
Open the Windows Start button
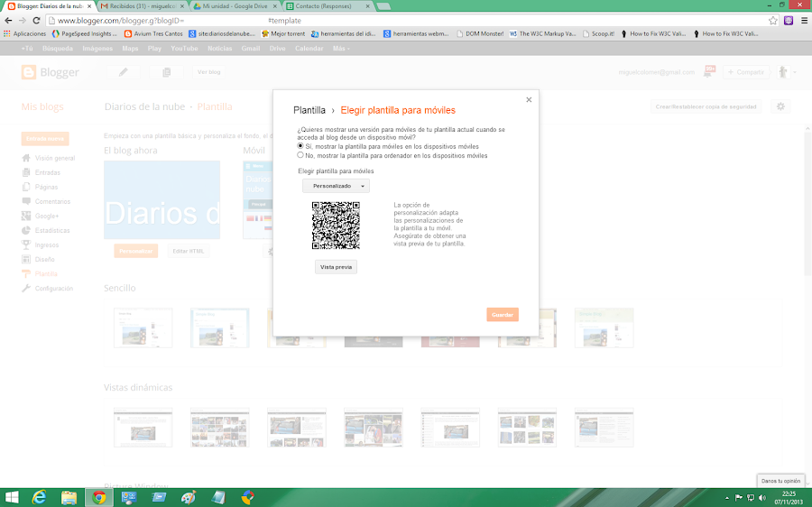12,498
